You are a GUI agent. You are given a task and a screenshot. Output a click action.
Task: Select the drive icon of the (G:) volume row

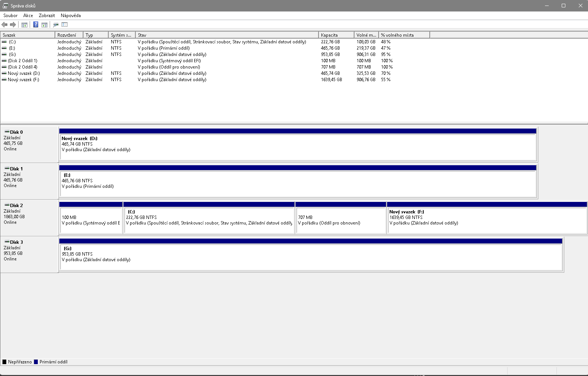pyautogui.click(x=4, y=54)
